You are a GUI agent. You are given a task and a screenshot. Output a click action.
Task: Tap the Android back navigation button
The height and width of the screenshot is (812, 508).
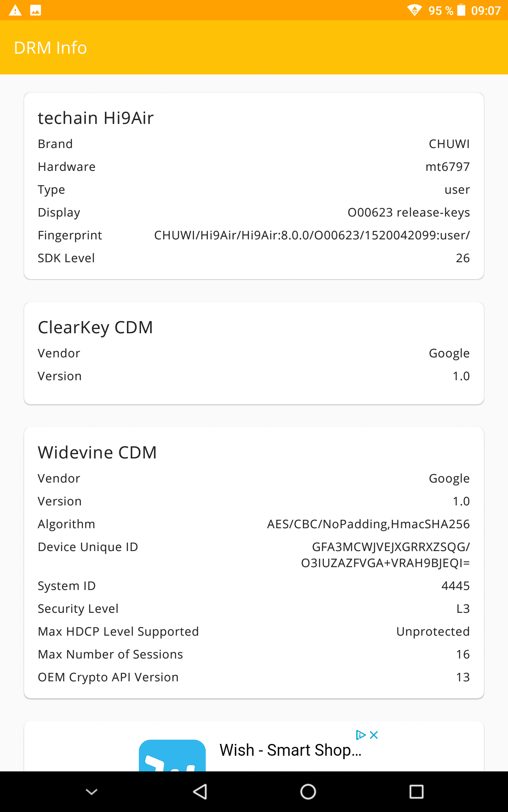(x=200, y=792)
